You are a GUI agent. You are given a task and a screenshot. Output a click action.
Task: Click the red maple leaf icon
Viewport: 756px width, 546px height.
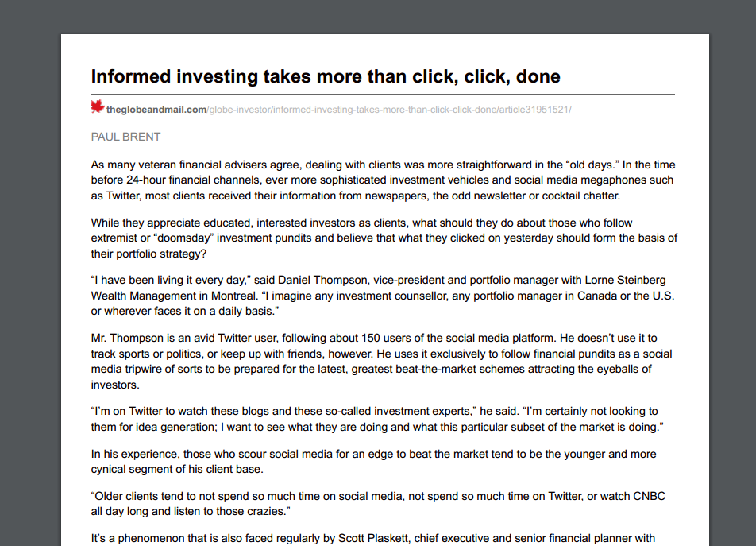pyautogui.click(x=98, y=106)
